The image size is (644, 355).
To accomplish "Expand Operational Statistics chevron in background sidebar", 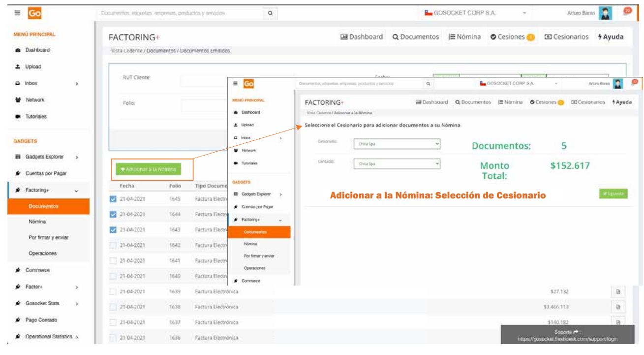I will point(77,337).
